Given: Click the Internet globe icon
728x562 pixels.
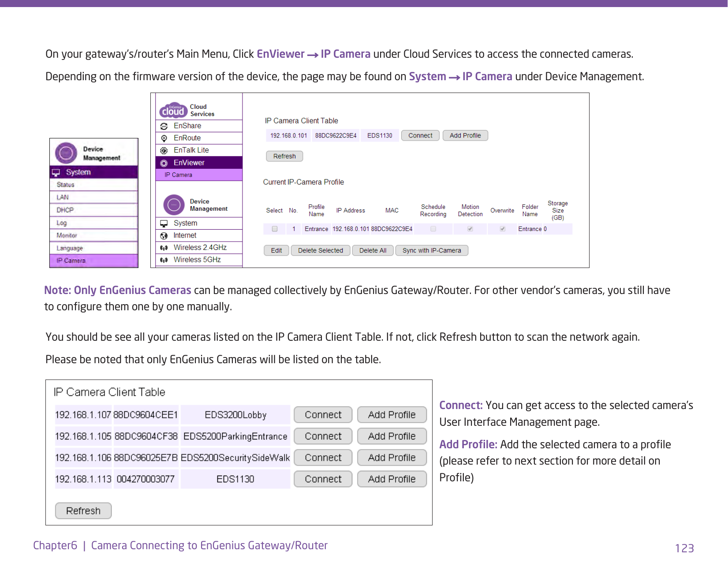Looking at the screenshot, I should [x=164, y=236].
